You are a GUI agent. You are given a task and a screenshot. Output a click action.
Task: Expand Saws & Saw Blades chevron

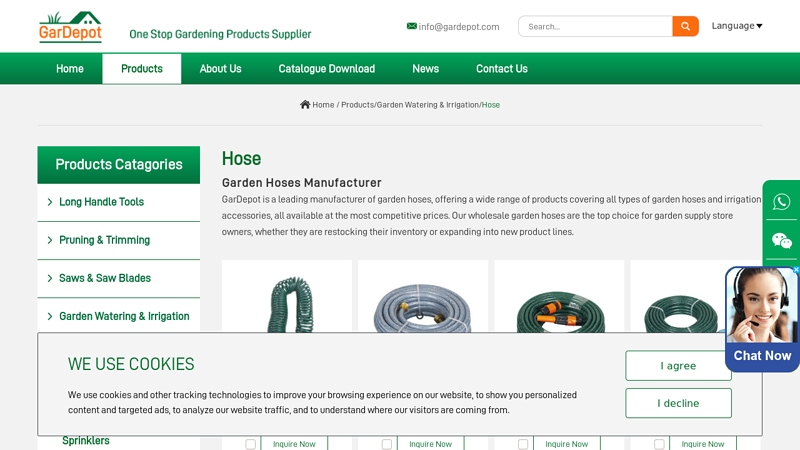coord(49,278)
